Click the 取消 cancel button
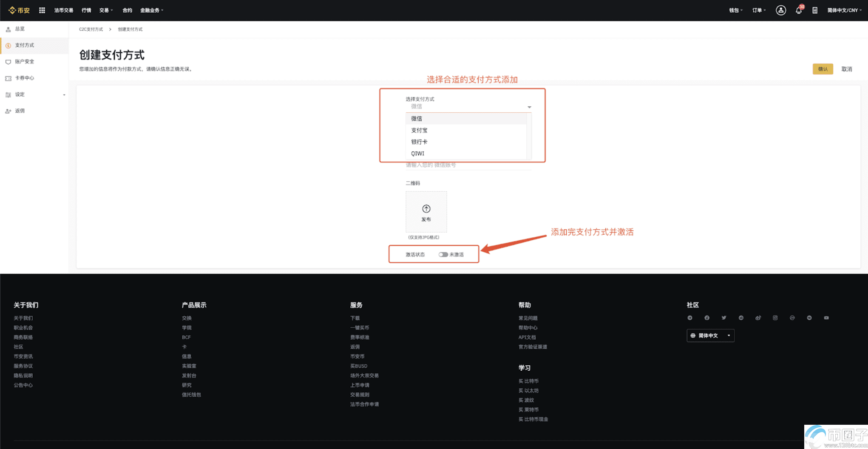 (846, 69)
